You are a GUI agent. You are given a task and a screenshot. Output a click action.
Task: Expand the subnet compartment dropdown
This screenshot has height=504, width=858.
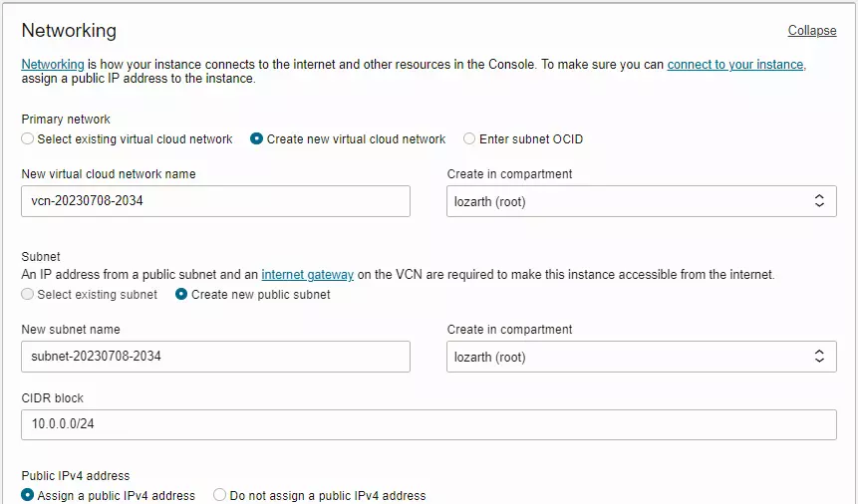[641, 357]
